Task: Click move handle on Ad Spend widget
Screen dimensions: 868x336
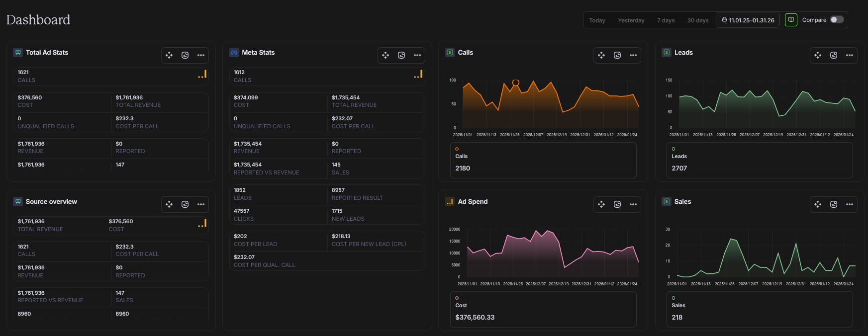Action: [x=601, y=204]
